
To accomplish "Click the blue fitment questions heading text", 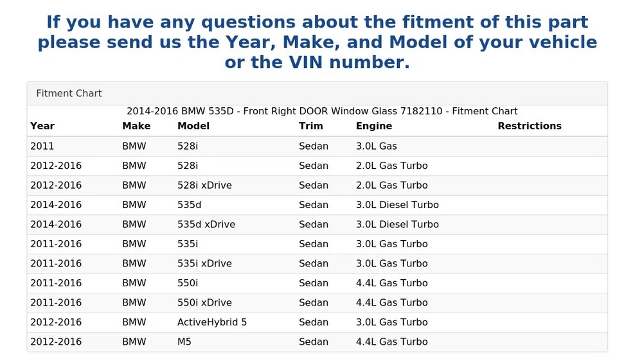I will pyautogui.click(x=317, y=42).
